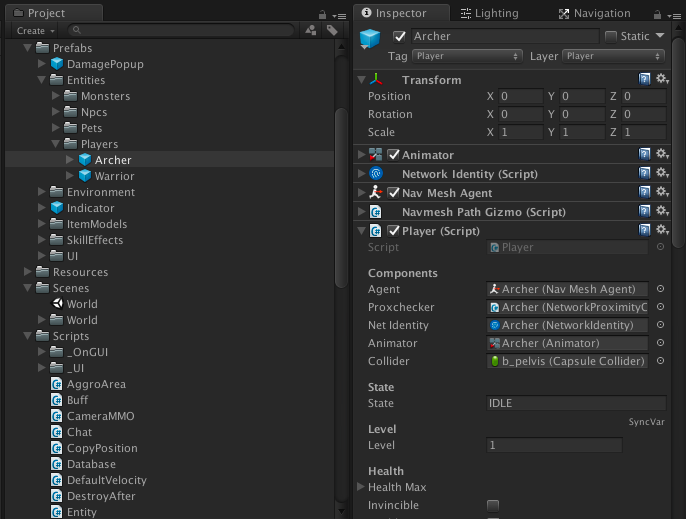Disable the Player (Script) component checkbox
This screenshot has width=686, height=519.
click(x=393, y=231)
